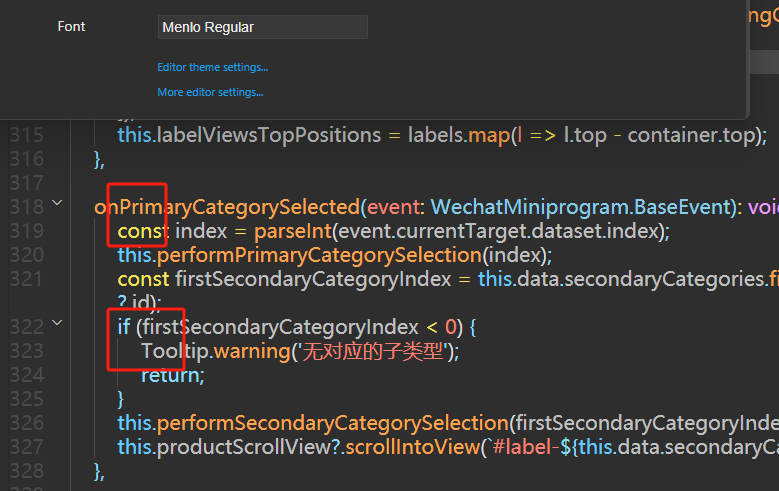Screen dimensions: 779x491
Task: Open Editor theme settings link
Action: (212, 68)
